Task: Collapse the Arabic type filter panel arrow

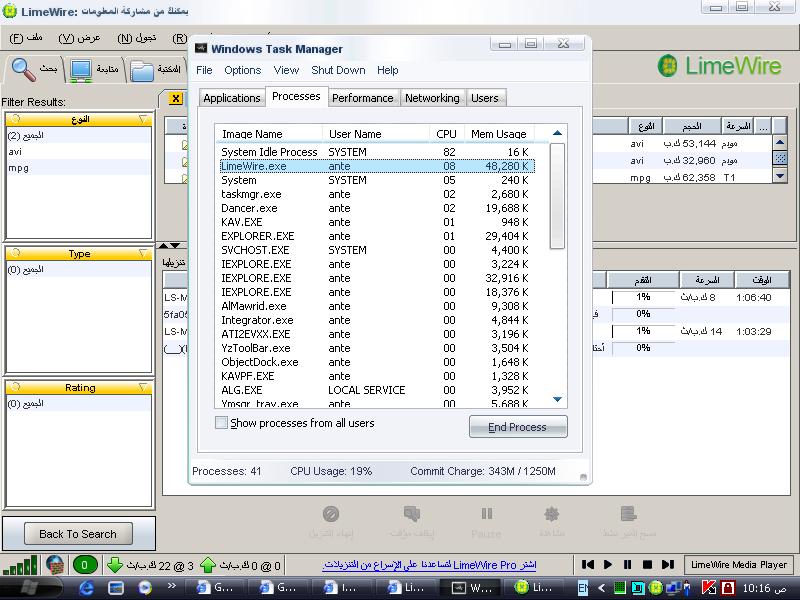Action: (143, 119)
